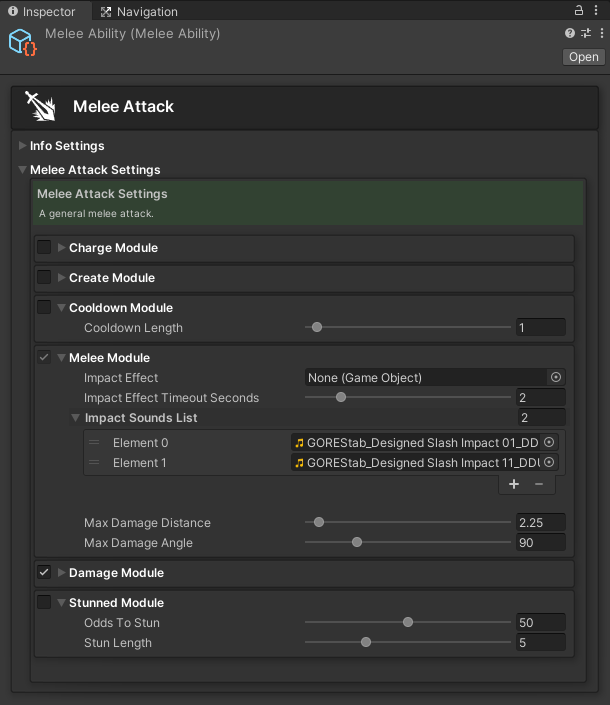Collapse the Impact Sounds List foldout
The image size is (610, 705).
(x=76, y=418)
